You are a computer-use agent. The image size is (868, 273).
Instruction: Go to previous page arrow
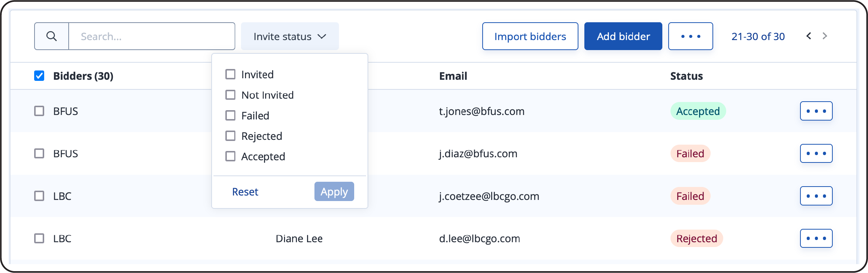click(809, 36)
